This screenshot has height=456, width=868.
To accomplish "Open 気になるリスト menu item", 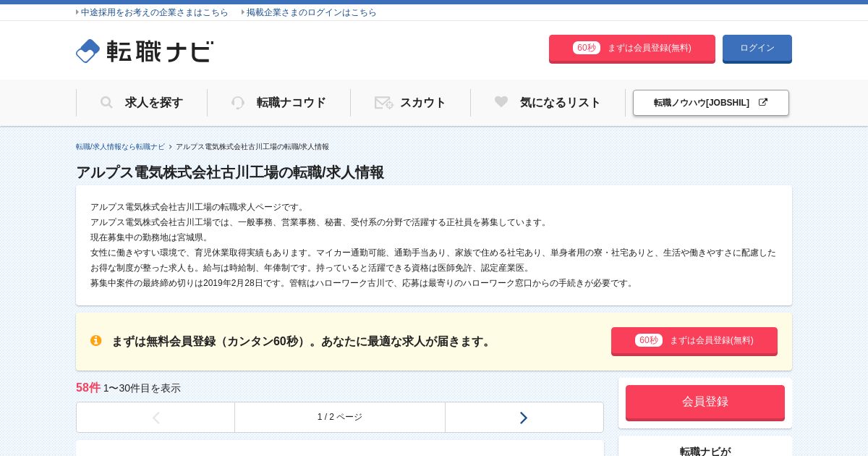I will tap(548, 103).
